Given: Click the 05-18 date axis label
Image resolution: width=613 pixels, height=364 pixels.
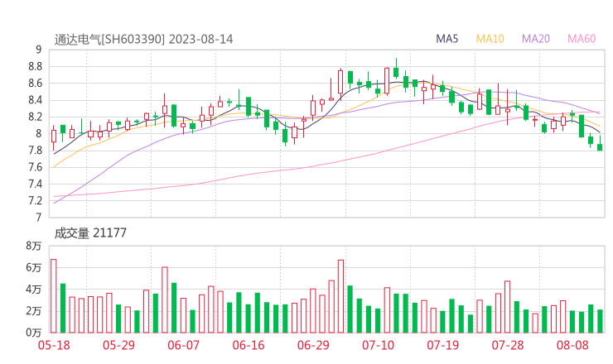Looking at the screenshot, I should tap(54, 345).
